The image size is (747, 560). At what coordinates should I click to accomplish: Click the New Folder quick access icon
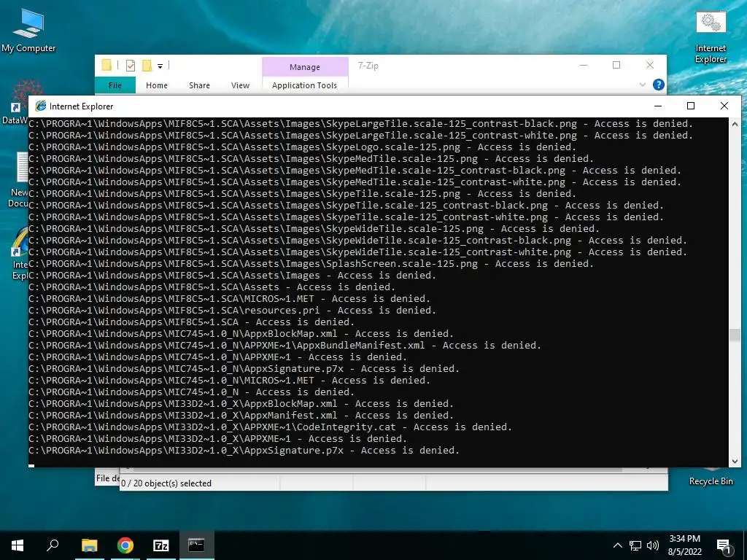(147, 65)
